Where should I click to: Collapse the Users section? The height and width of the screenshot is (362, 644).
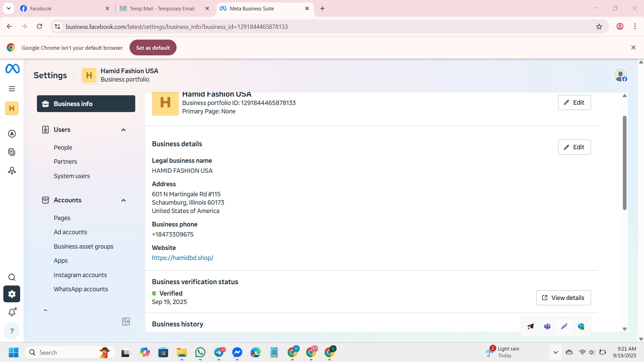tap(123, 130)
